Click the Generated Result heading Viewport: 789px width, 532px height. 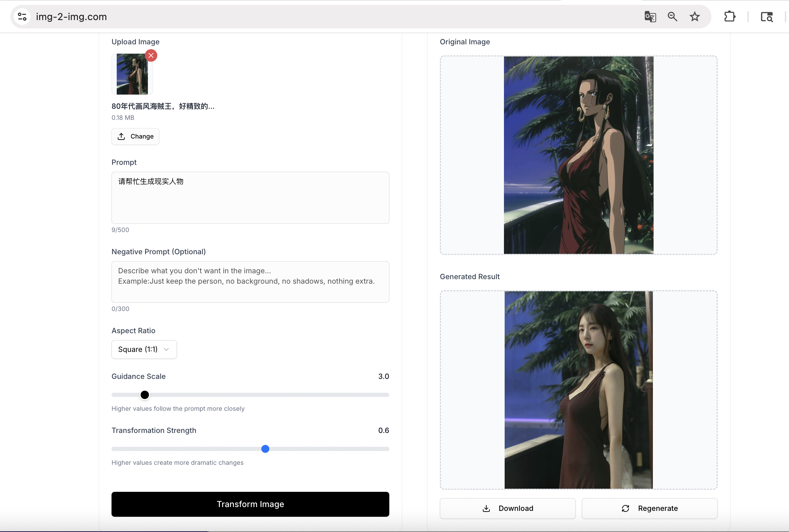pos(470,277)
